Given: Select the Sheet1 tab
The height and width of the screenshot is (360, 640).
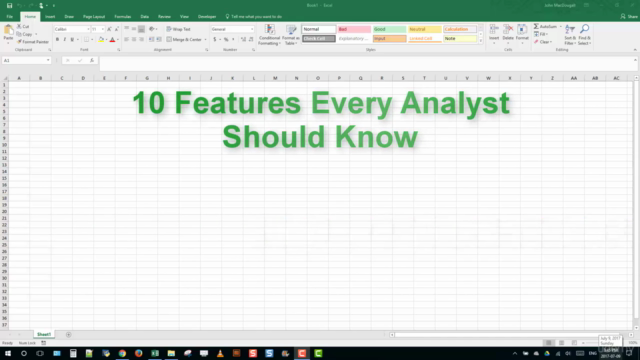Looking at the screenshot, I should tap(44, 335).
